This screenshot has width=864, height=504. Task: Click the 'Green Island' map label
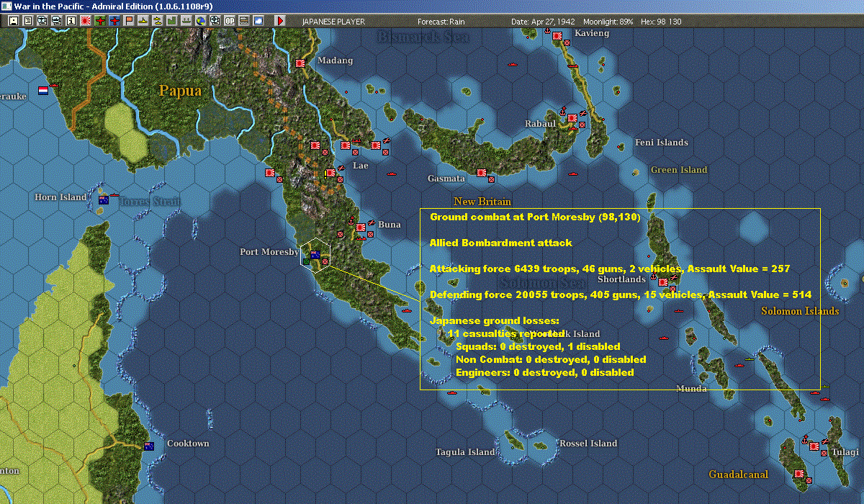coord(679,170)
